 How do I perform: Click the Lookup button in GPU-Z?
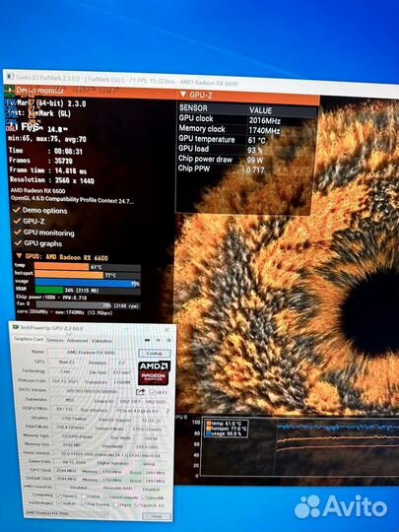155,354
